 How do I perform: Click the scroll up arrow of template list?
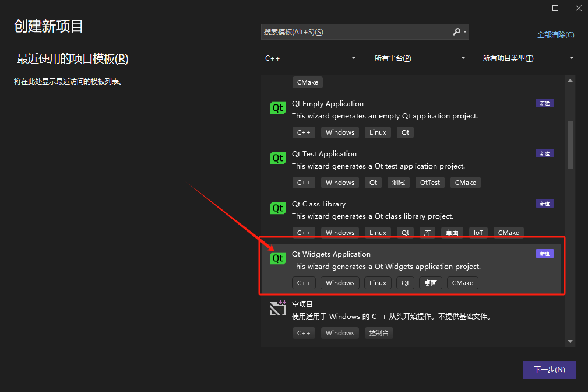(570, 80)
